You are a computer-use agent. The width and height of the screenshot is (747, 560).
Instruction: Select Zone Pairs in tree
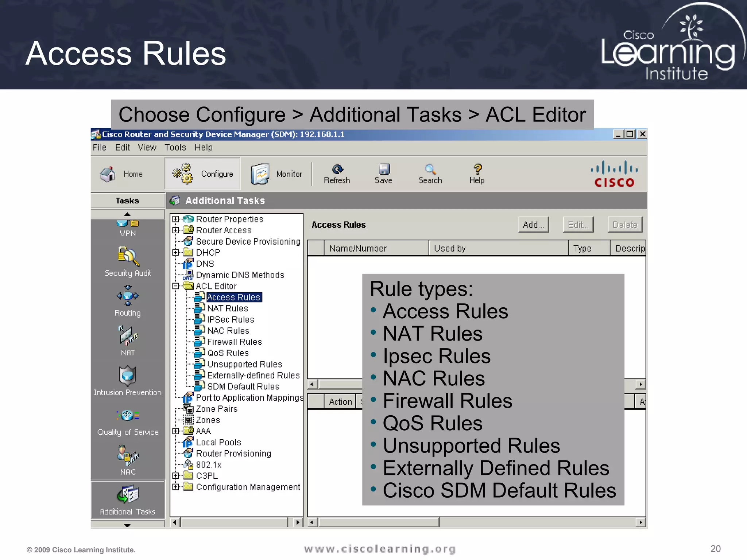click(217, 409)
